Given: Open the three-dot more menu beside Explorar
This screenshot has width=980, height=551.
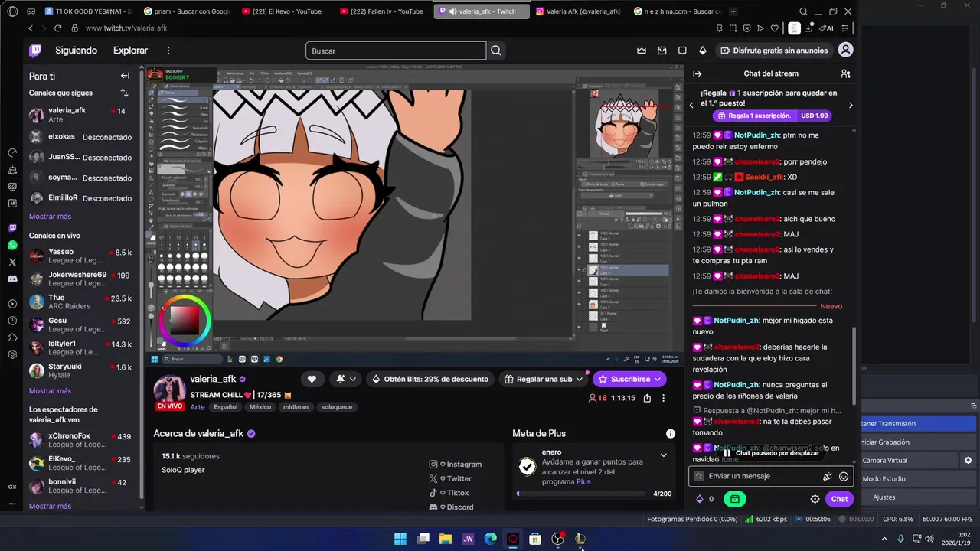Looking at the screenshot, I should pos(168,51).
